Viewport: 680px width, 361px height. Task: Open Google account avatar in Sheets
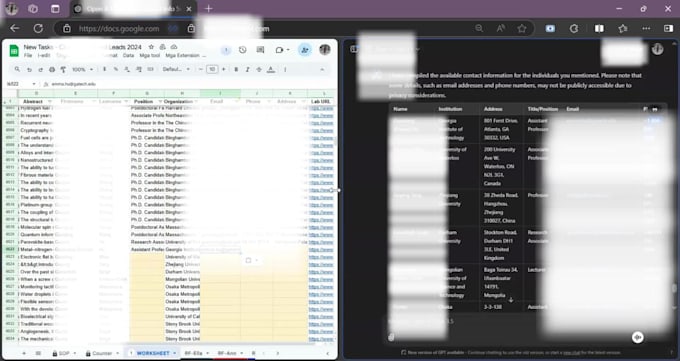pos(325,49)
